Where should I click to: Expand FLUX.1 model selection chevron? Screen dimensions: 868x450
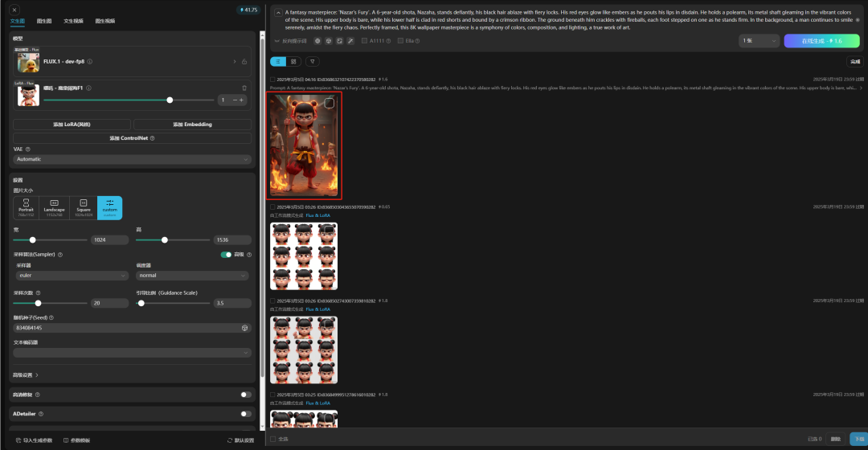click(x=234, y=61)
